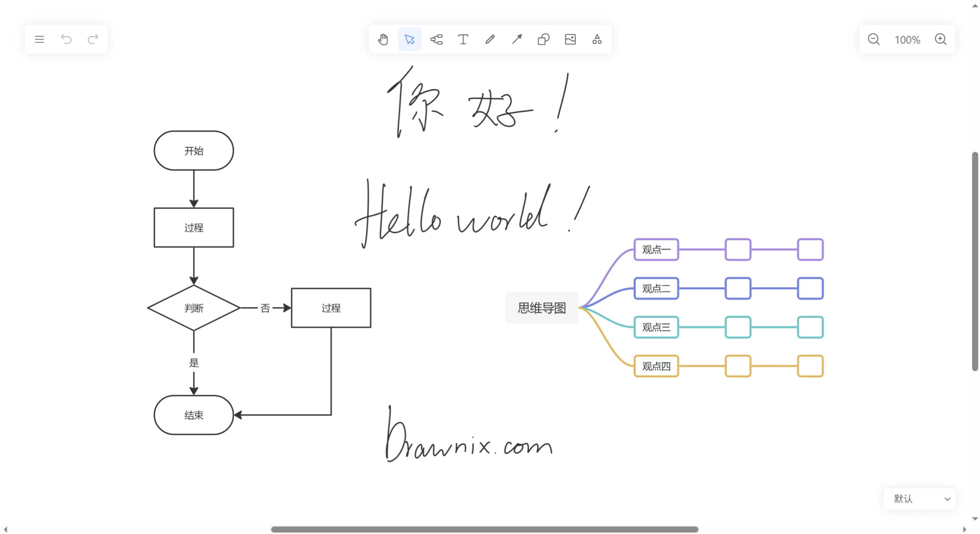Pick the Mind map tool
Viewport: 980px width, 534px height.
[436, 39]
